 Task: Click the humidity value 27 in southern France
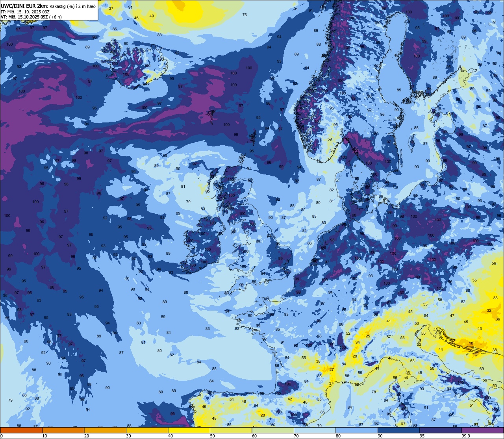(332, 369)
